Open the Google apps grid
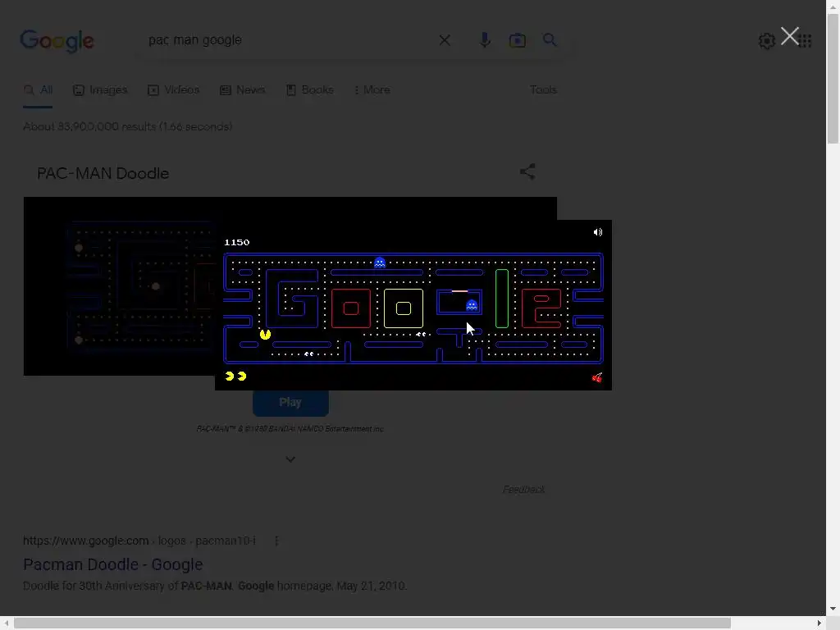 [x=805, y=41]
